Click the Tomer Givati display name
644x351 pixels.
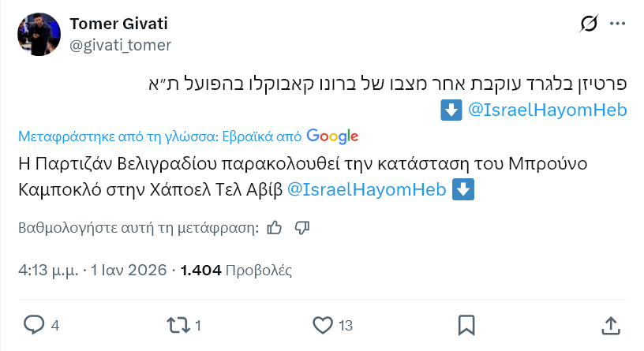118,24
